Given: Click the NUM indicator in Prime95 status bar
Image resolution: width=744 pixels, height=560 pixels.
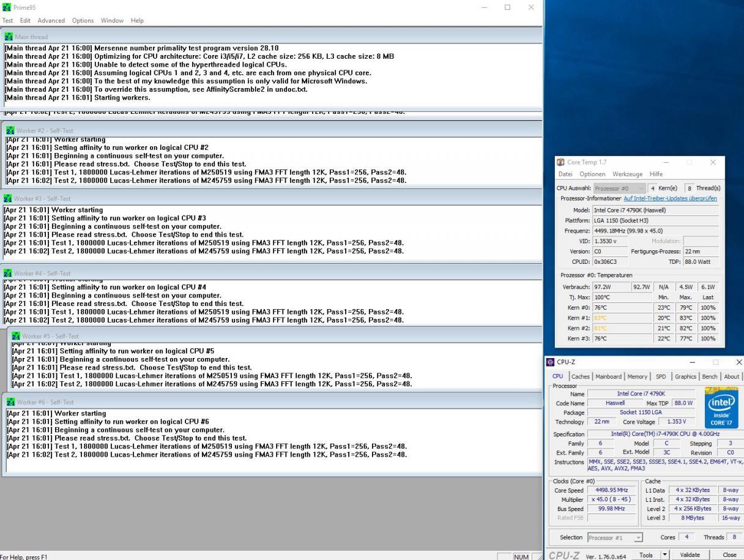Looking at the screenshot, I should pyautogui.click(x=522, y=557).
